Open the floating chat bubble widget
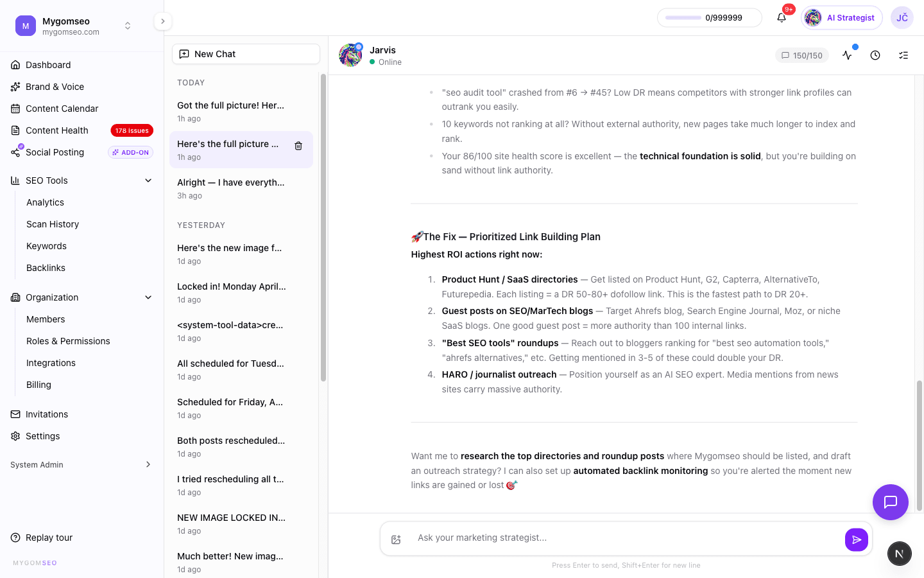Viewport: 924px width, 578px height. pos(891,502)
